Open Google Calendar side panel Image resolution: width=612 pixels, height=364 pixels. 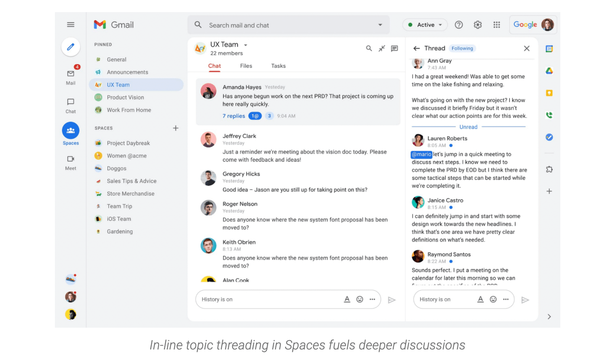point(549,49)
